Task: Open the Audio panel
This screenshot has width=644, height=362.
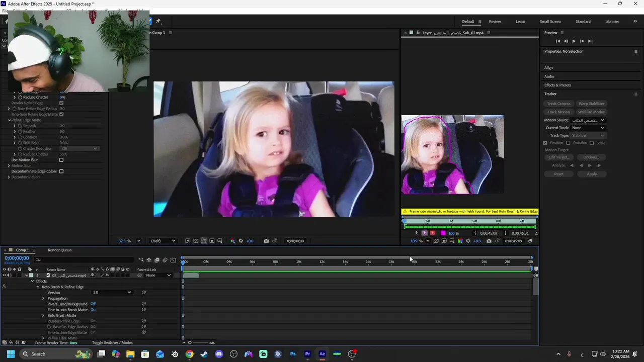Action: [x=549, y=76]
